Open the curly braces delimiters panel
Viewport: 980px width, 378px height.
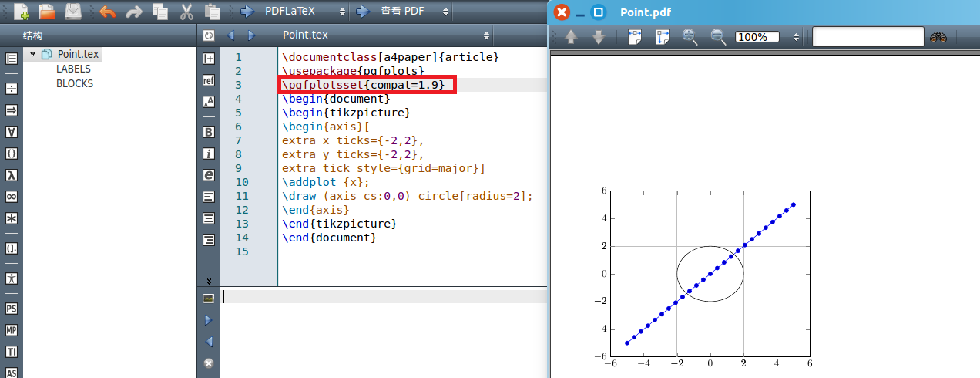coord(12,154)
